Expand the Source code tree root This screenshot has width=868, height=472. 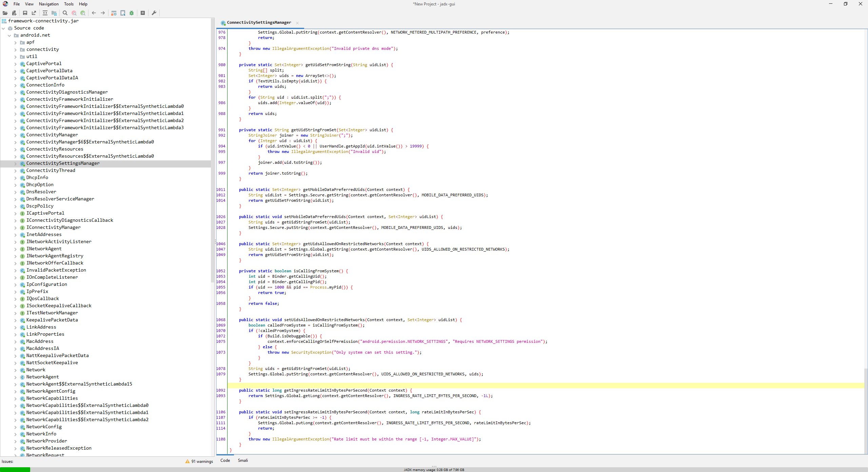(x=3, y=28)
